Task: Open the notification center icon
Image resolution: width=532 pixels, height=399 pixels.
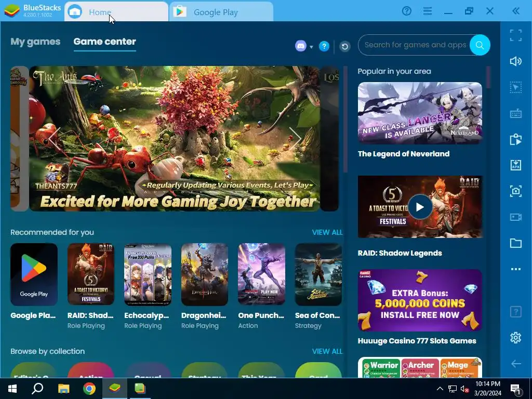Action: pos(516,389)
